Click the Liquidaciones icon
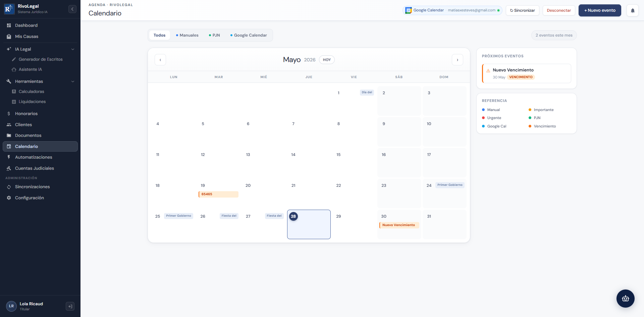Image resolution: width=644 pixels, height=317 pixels. (14, 102)
